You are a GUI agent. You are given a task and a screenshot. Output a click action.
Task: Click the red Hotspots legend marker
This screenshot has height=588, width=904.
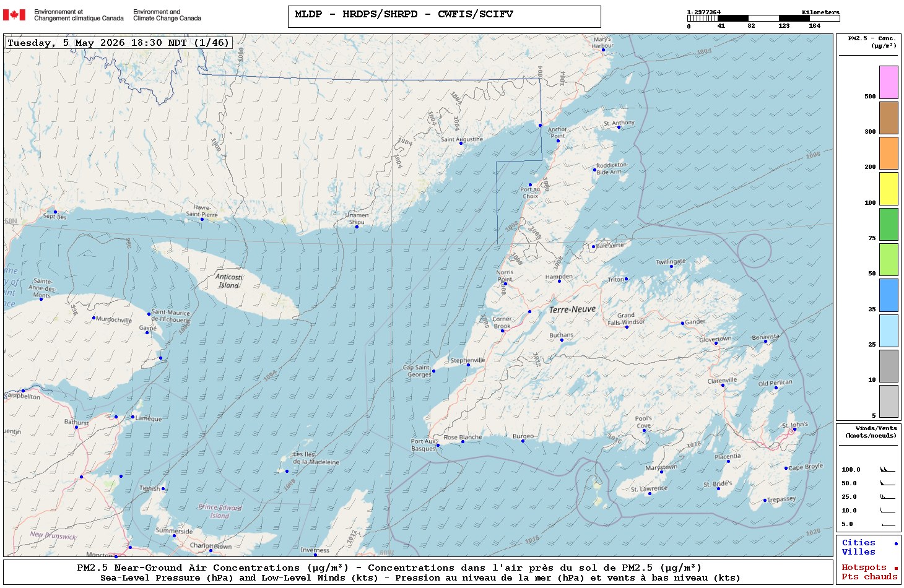click(896, 568)
